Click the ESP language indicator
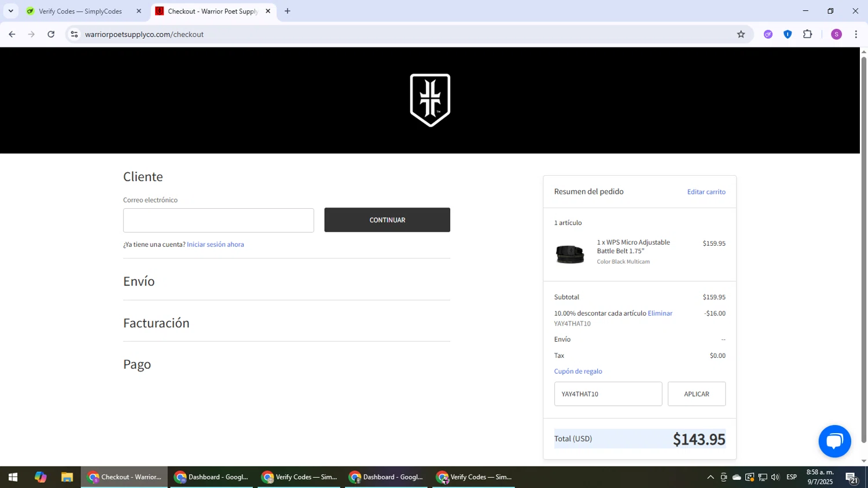This screenshot has width=868, height=488. [x=792, y=477]
